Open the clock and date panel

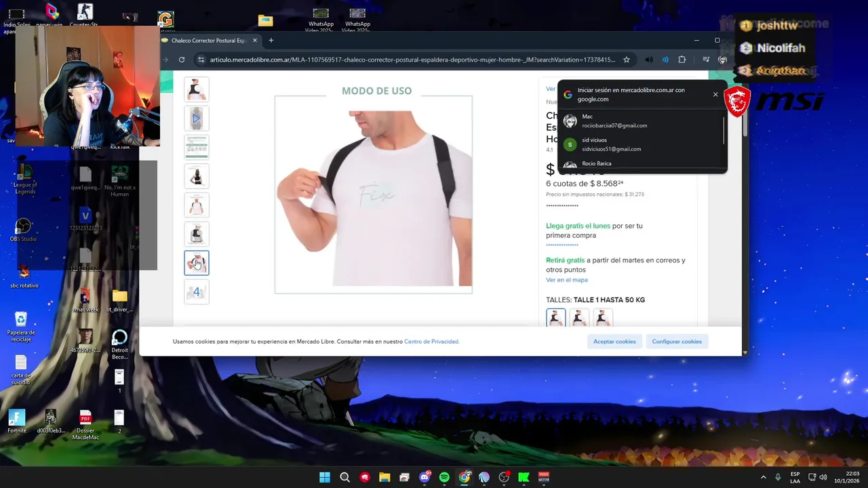[x=847, y=478]
